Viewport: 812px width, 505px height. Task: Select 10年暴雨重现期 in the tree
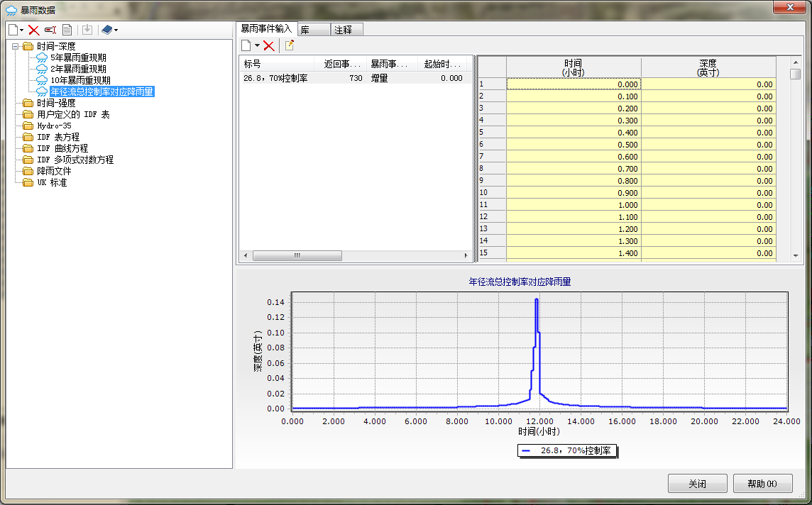[x=80, y=81]
